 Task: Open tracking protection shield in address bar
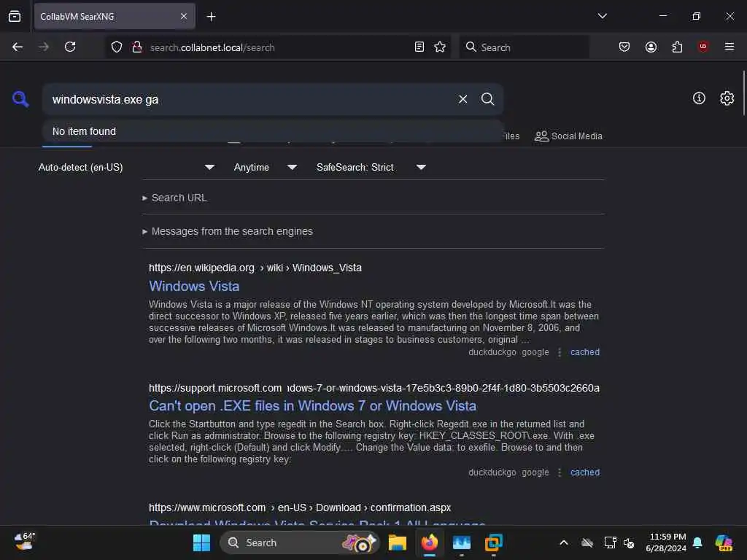point(117,47)
